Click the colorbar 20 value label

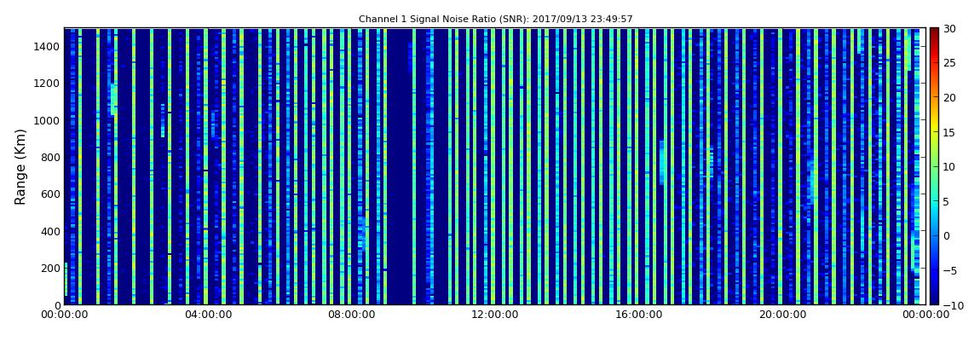pyautogui.click(x=951, y=97)
